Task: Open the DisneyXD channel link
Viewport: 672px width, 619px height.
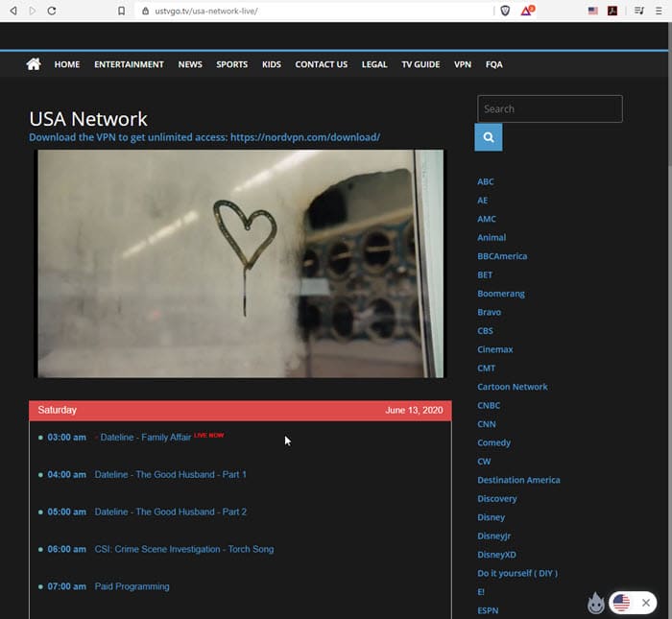Action: coord(496,555)
